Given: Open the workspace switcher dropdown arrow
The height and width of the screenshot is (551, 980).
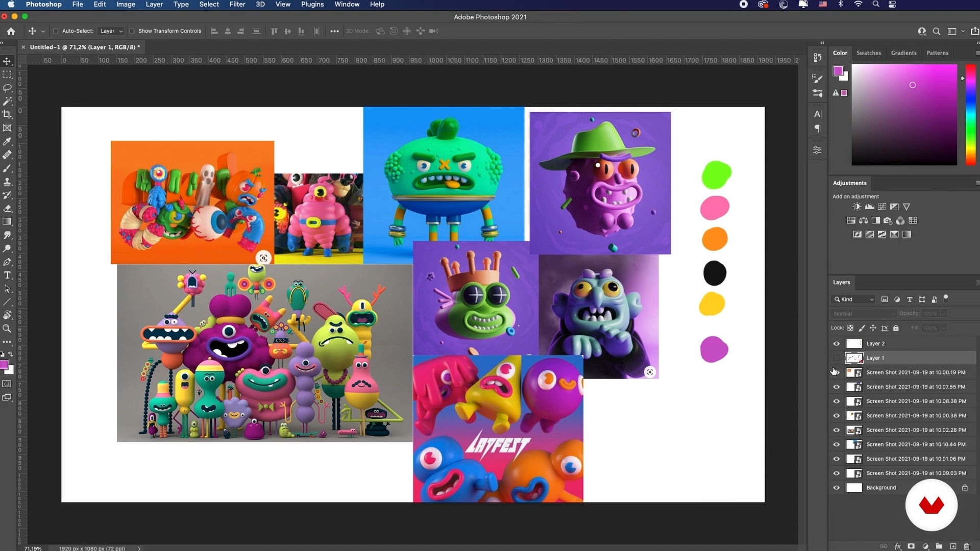Looking at the screenshot, I should pos(963,32).
